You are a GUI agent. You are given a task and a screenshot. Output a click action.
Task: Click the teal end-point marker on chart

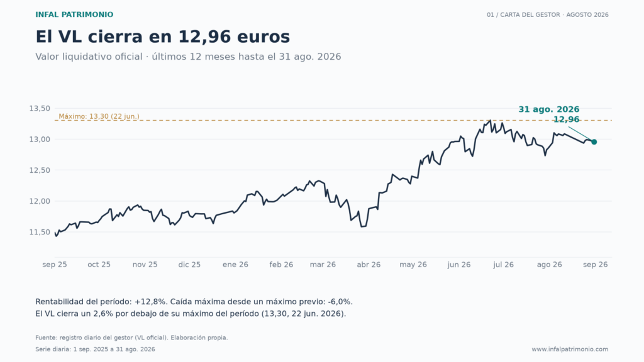click(x=594, y=142)
